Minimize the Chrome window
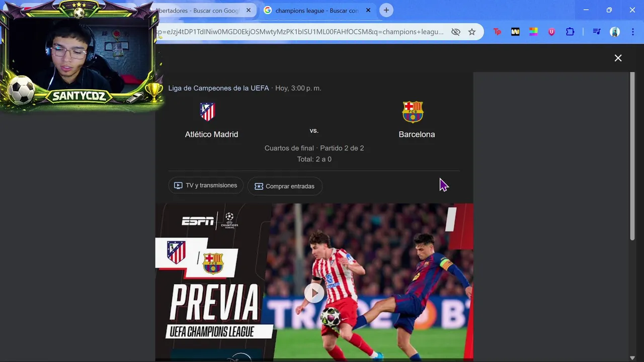Screen dimensions: 644x362 pyautogui.click(x=586, y=10)
